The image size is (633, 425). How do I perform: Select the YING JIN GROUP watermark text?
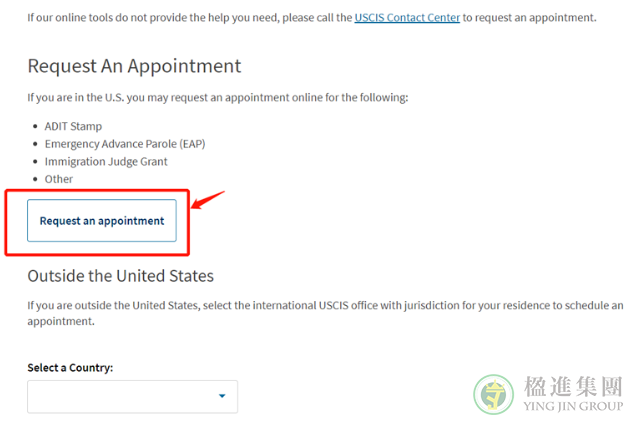click(573, 406)
